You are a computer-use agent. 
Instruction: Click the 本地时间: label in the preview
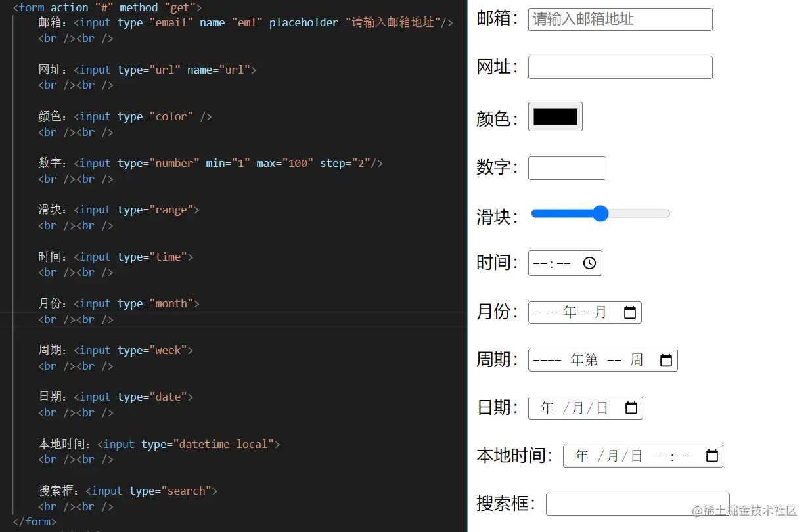click(x=516, y=455)
